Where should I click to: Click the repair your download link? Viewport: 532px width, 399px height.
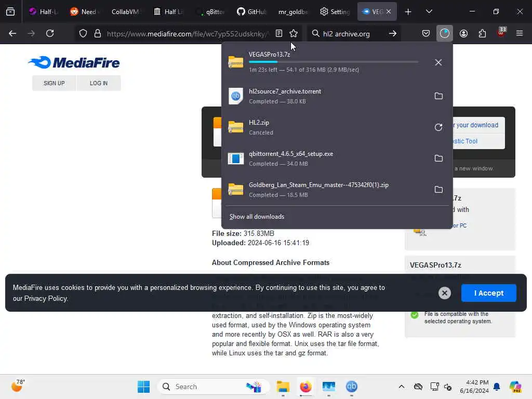[475, 125]
